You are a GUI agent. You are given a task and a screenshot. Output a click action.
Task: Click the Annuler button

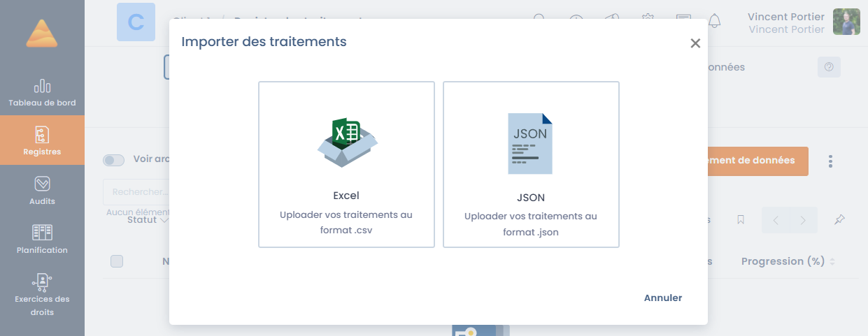tap(662, 298)
